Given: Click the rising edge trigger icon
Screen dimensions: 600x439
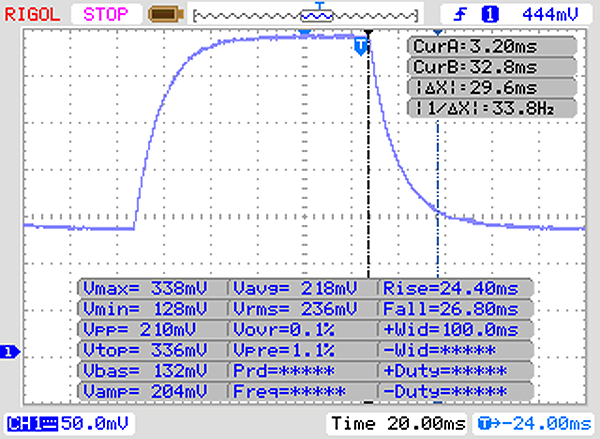Looking at the screenshot, I should click(x=460, y=15).
